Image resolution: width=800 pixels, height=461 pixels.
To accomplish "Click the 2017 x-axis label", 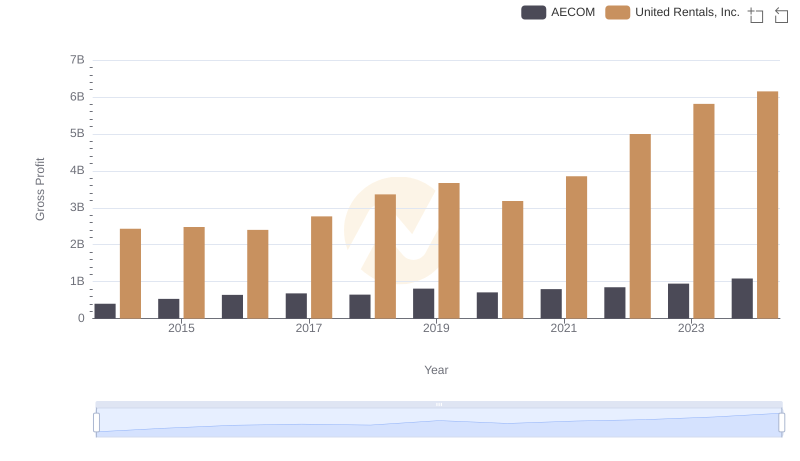I will tap(309, 328).
